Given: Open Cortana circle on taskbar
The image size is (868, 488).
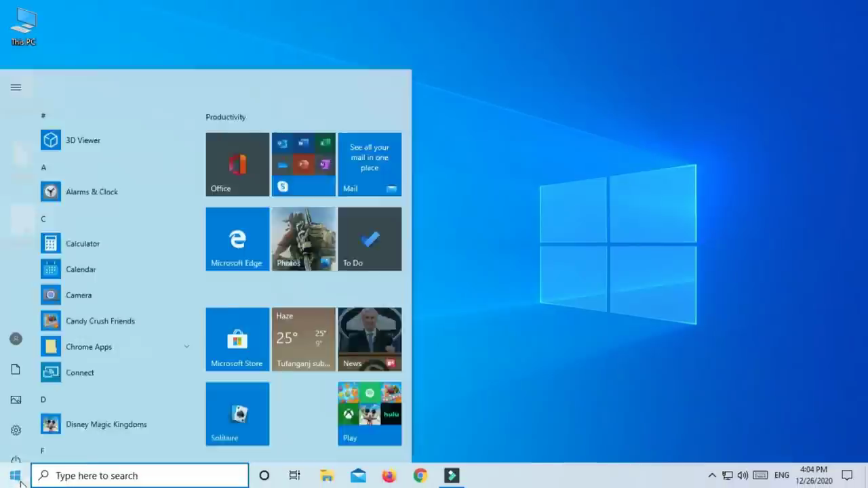Looking at the screenshot, I should point(264,476).
